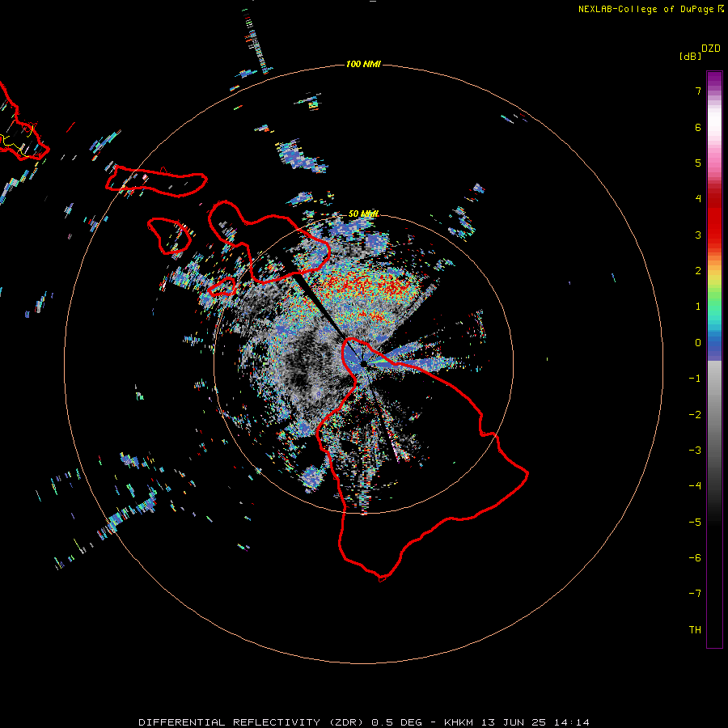
Task: Click the 1 value on color scale
Action: [698, 307]
